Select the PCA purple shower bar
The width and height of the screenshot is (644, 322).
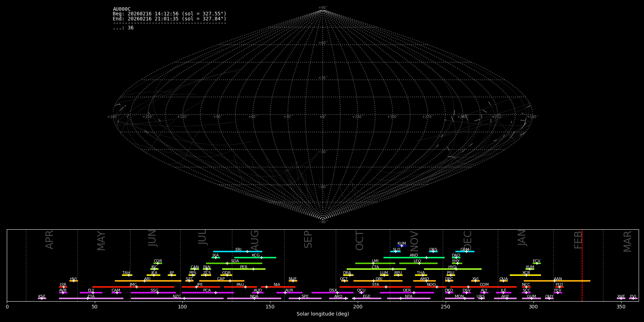click(208, 293)
